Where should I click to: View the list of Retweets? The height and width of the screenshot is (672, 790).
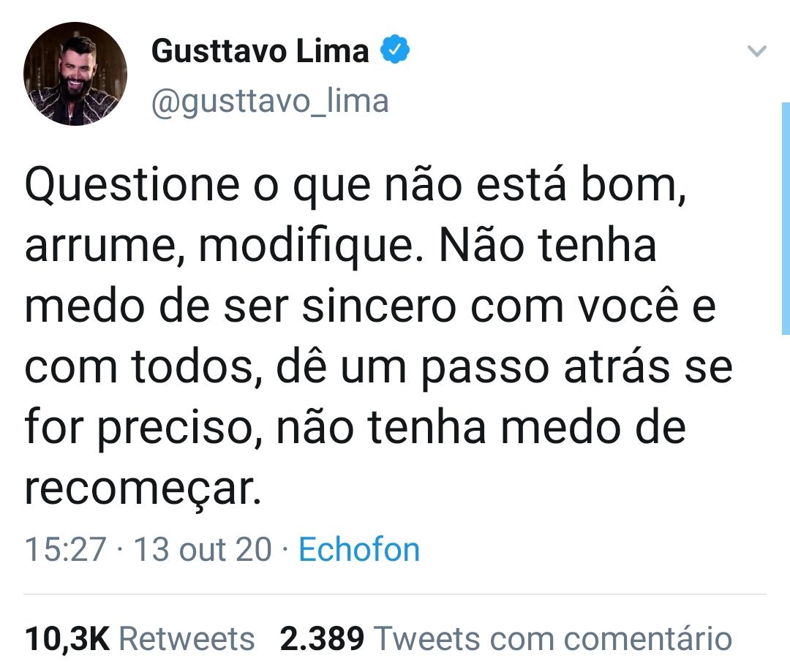tap(186, 638)
